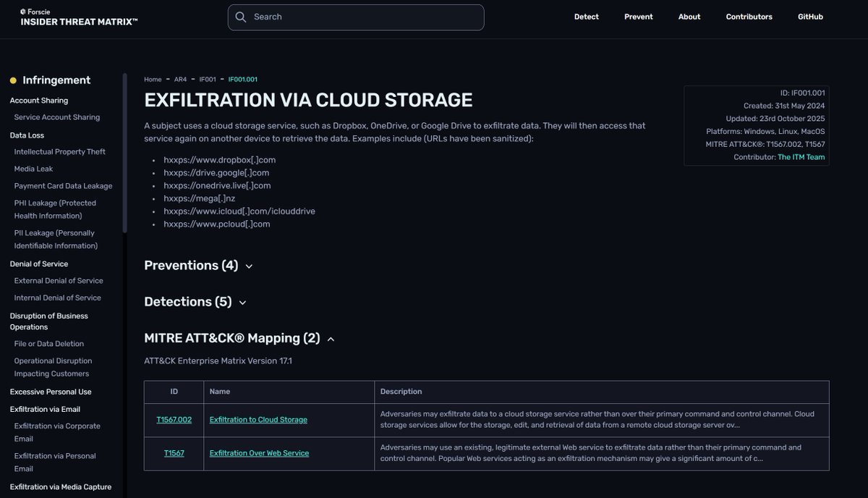This screenshot has width=868, height=498.
Task: Click the page title Exfiltration via Cloud Storage
Action: (x=308, y=100)
